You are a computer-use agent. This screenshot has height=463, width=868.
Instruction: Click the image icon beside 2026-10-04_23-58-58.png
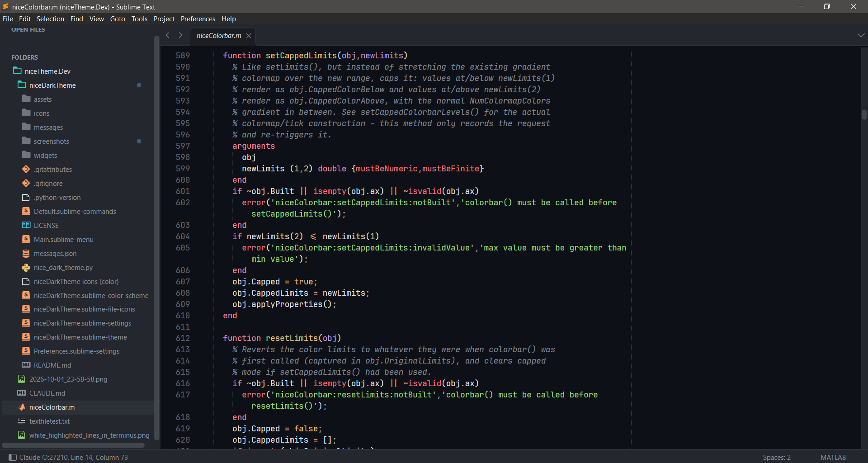tap(22, 379)
